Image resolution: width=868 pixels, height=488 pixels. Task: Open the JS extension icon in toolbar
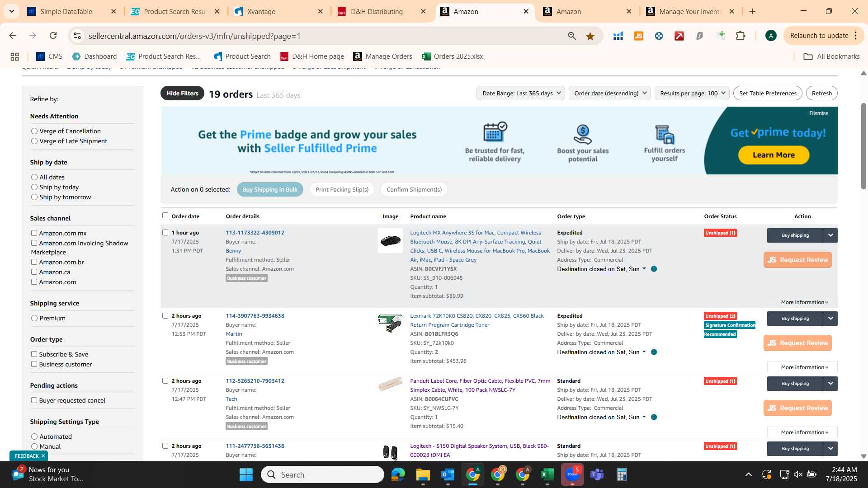[638, 36]
